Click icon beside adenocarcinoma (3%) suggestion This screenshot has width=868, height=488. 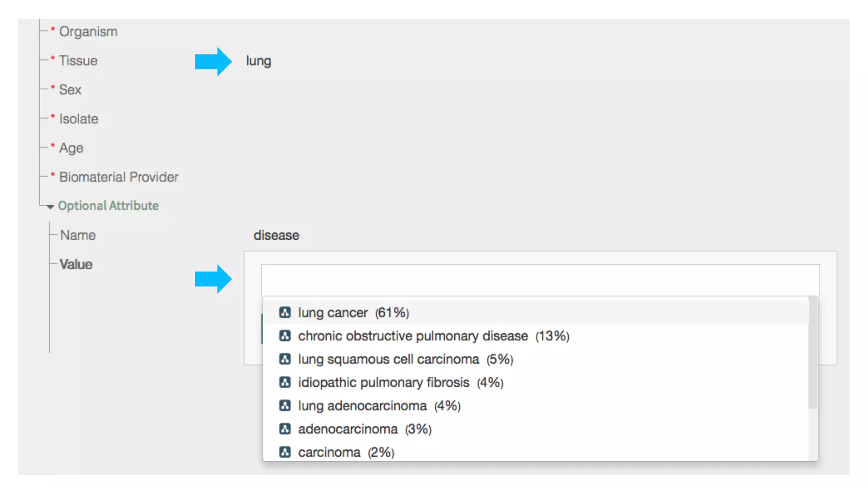click(x=285, y=429)
